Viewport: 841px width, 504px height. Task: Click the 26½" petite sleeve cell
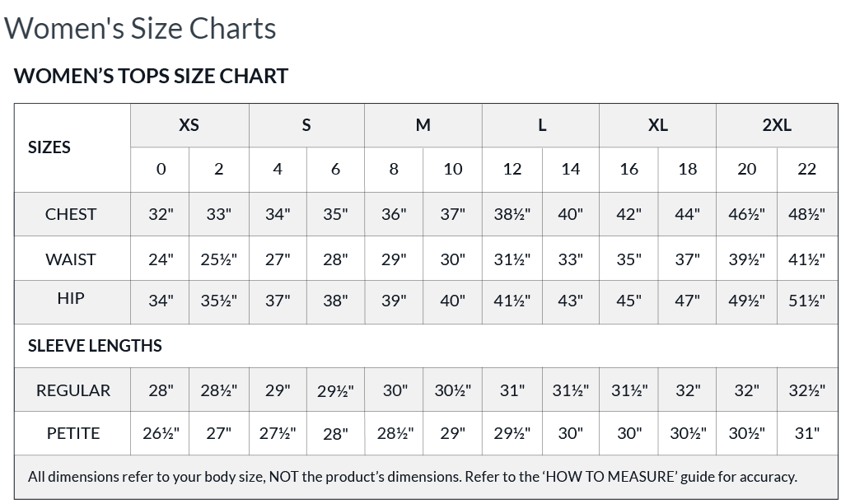point(161,433)
